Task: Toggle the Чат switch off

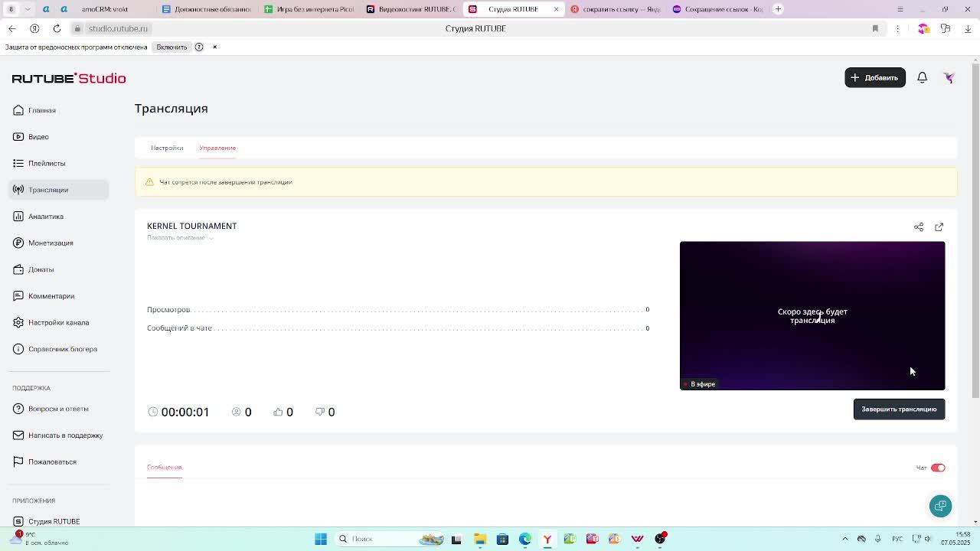Action: [938, 468]
